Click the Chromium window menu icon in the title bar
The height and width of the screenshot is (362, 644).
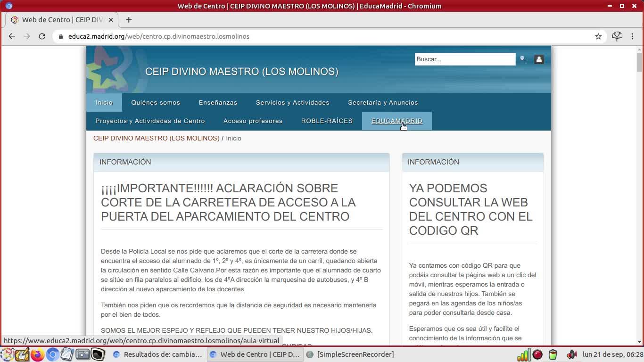[x=8, y=6]
